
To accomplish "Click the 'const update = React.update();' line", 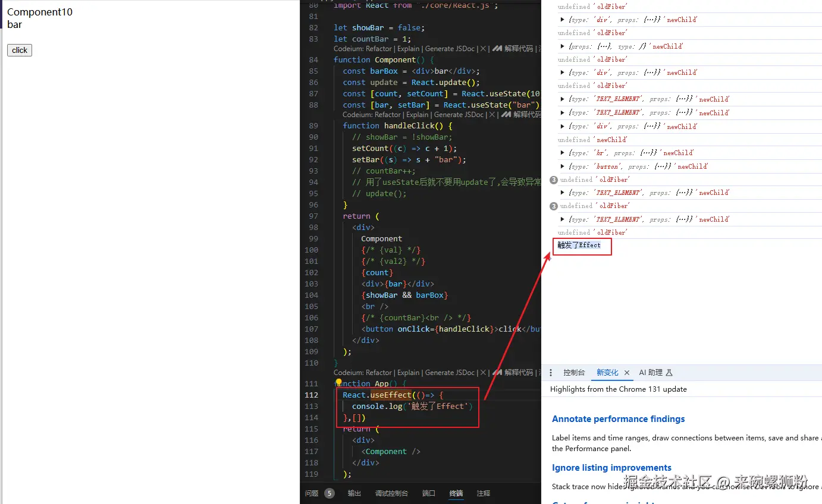I will click(411, 83).
